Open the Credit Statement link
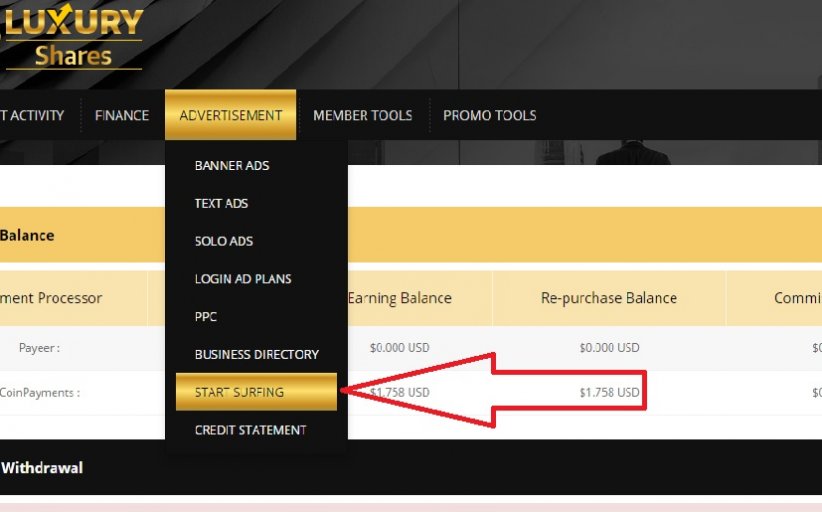 (250, 430)
